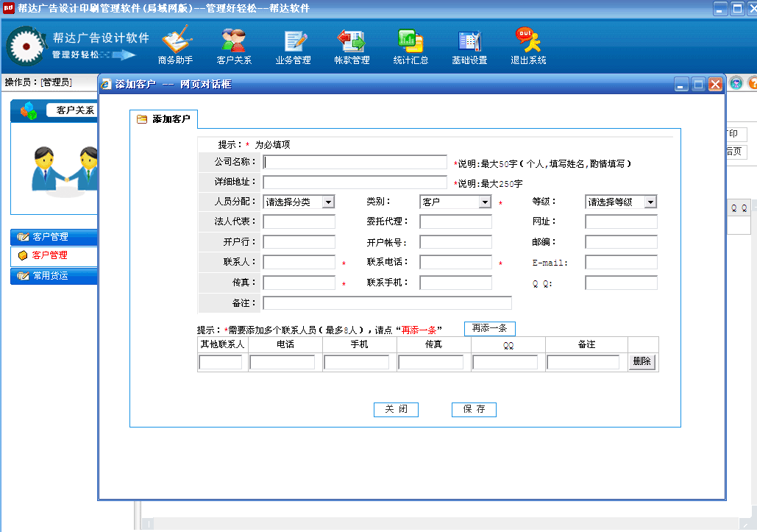Click the hexagon icon beside red 客户管理
Viewport: 757px width, 532px height.
[23, 255]
